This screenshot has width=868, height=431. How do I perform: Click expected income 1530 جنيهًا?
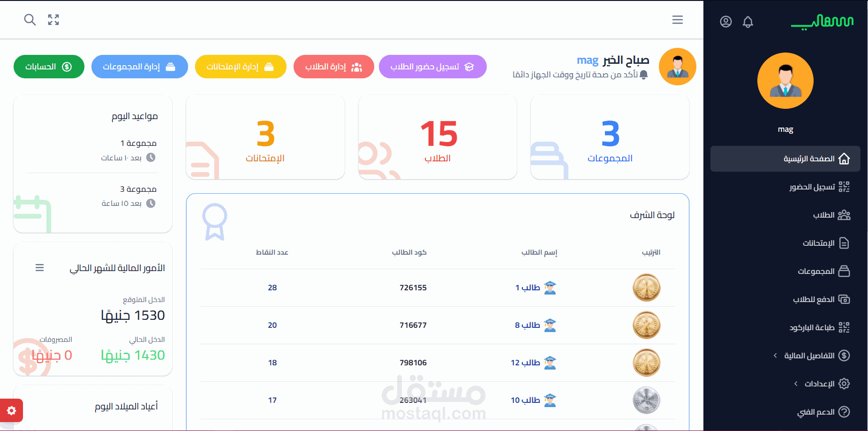click(133, 315)
